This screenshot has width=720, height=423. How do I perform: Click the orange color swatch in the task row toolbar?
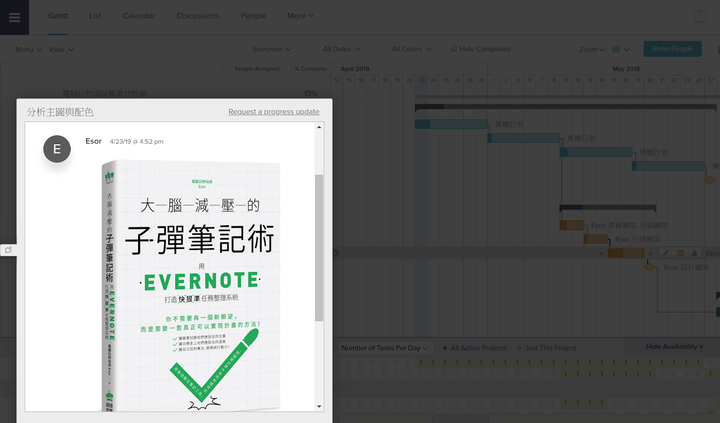tap(681, 253)
